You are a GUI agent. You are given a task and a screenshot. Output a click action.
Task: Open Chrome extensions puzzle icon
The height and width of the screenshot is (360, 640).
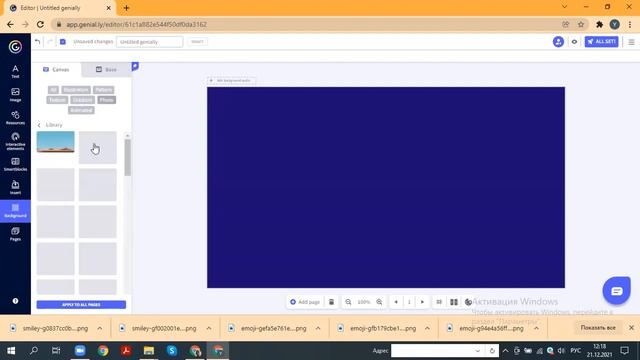click(599, 24)
